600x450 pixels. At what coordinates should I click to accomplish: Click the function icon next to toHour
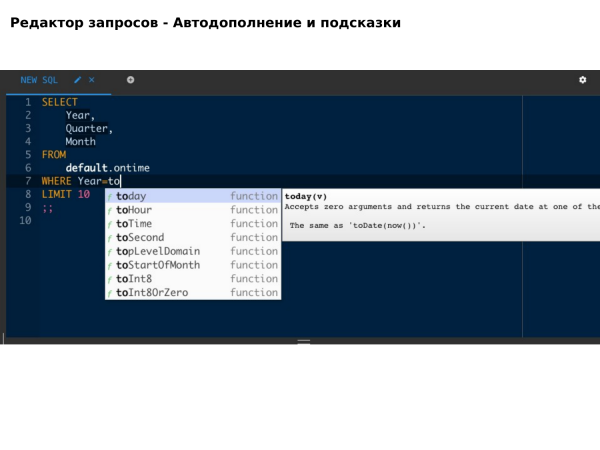(110, 210)
